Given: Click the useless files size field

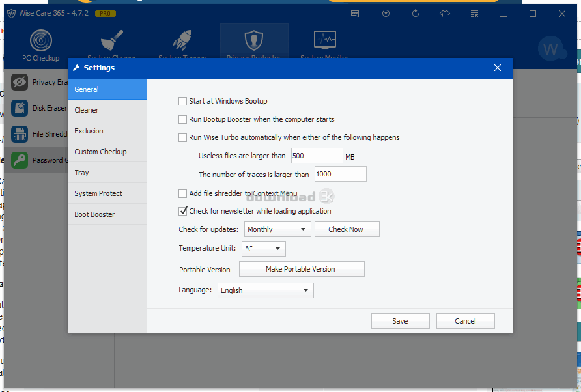Looking at the screenshot, I should (317, 156).
